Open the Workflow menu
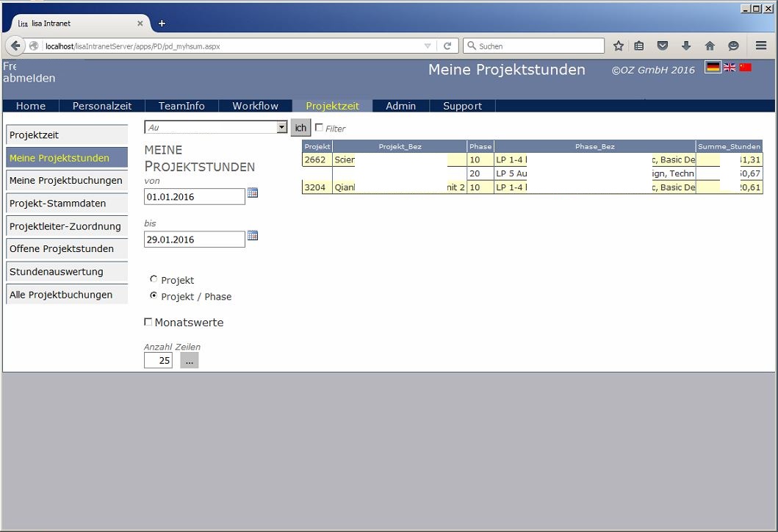 pos(256,106)
